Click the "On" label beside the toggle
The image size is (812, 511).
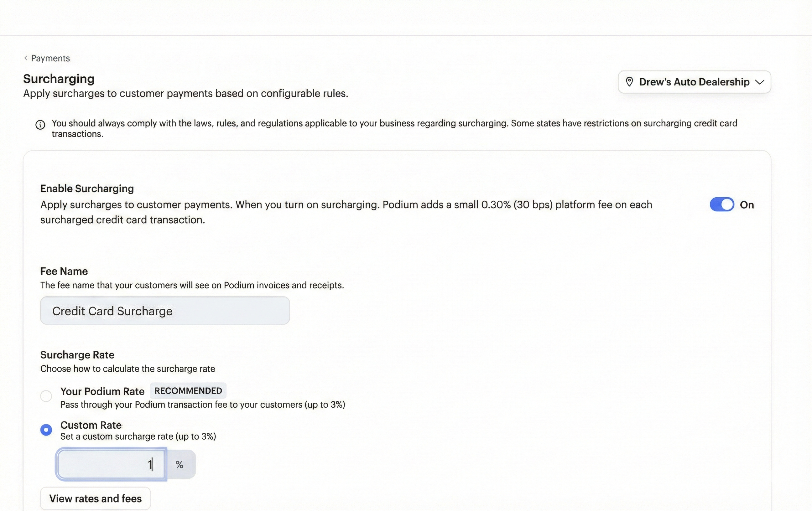[x=747, y=205]
